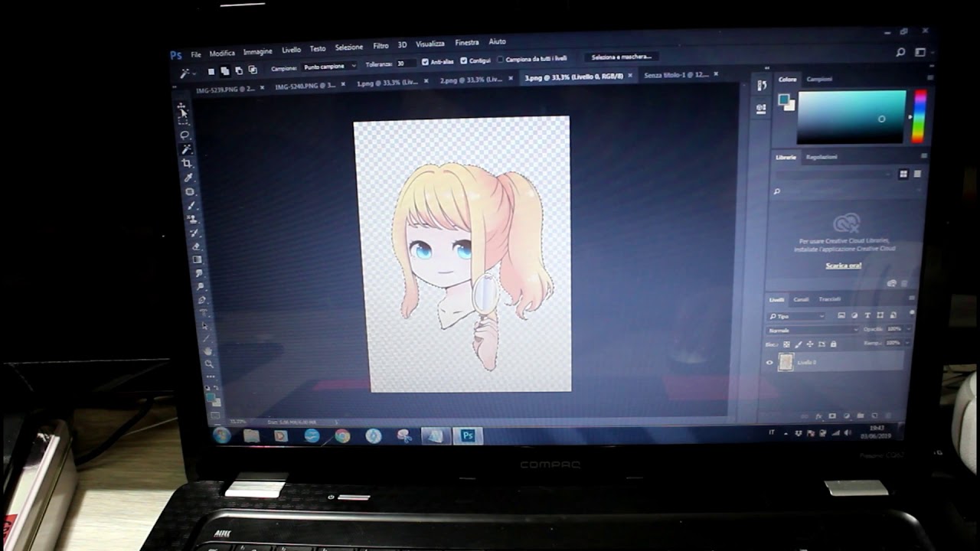Toggle the Contigui checkbox
The image size is (980, 551).
coord(464,60)
